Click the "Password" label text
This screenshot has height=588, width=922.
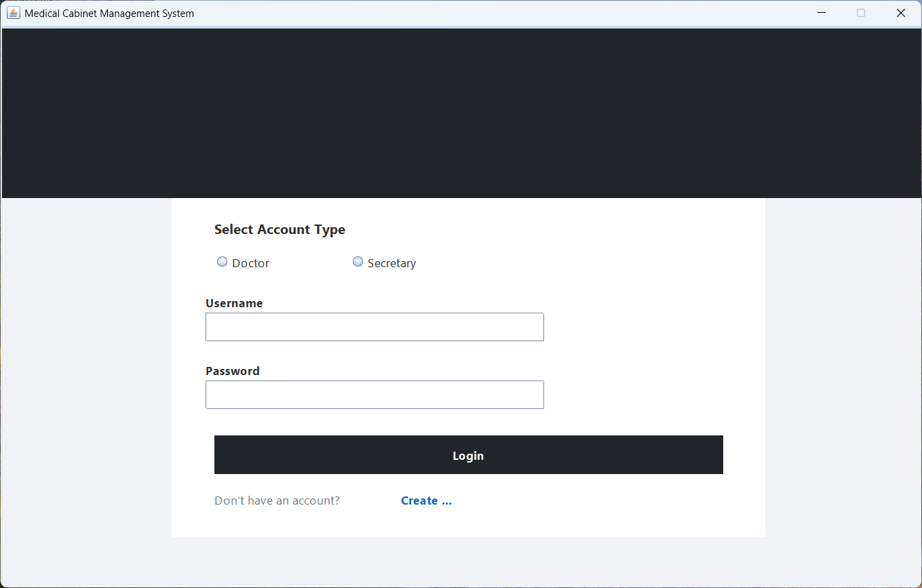pos(233,371)
